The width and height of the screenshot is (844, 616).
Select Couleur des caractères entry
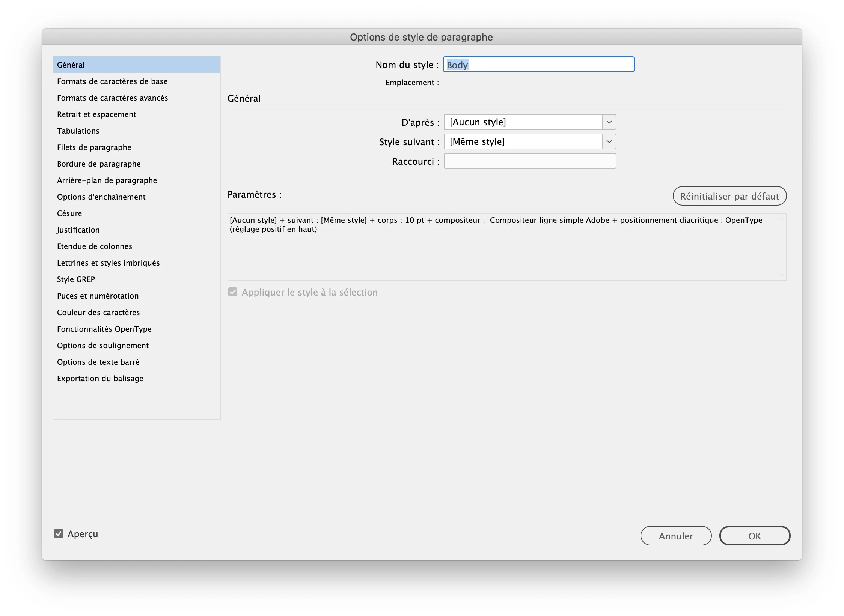click(x=98, y=313)
